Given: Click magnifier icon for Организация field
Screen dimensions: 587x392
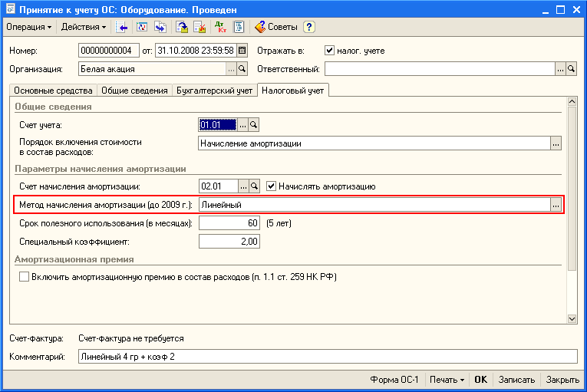Looking at the screenshot, I should [x=242, y=69].
